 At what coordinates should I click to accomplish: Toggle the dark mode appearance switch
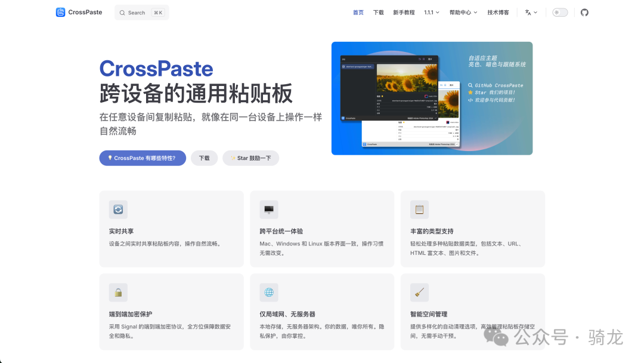(x=560, y=12)
